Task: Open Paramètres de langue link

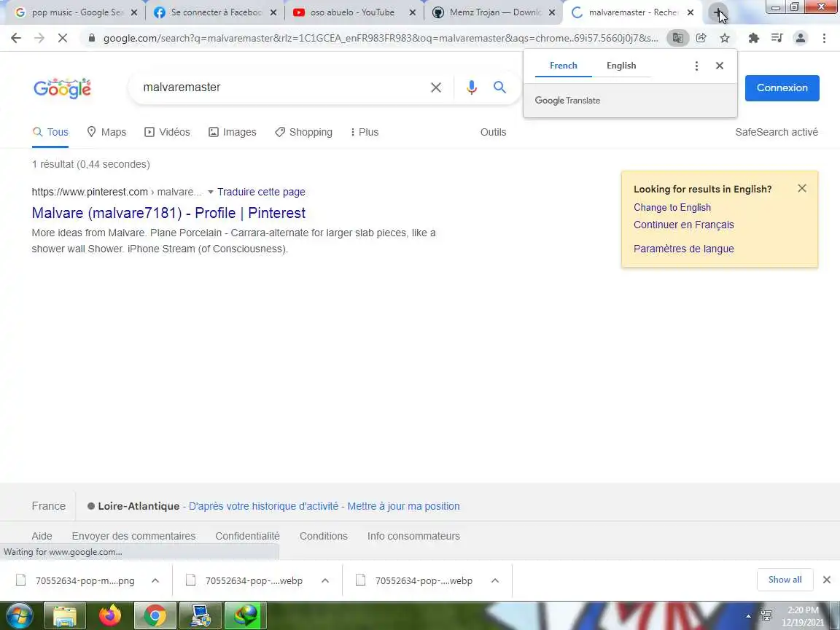Action: pos(683,249)
